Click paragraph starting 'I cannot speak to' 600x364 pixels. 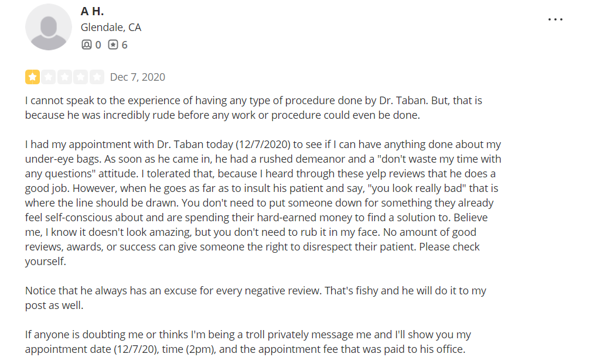point(253,108)
